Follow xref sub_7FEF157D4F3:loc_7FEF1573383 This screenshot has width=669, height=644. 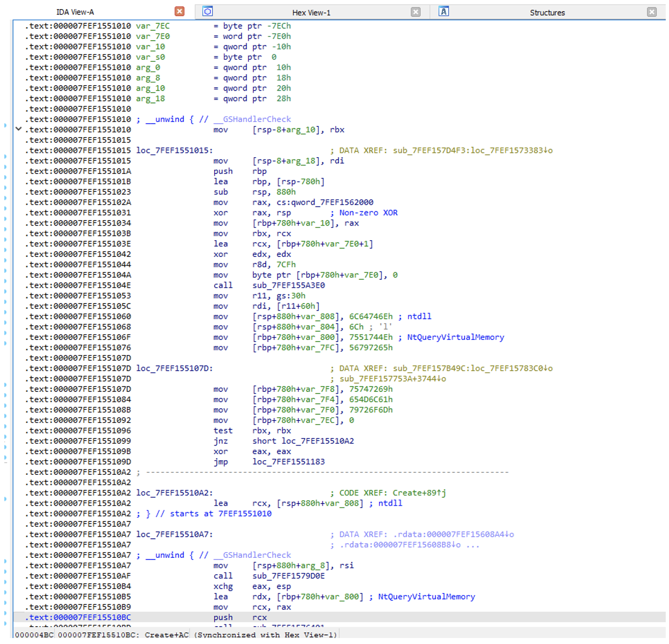473,150
